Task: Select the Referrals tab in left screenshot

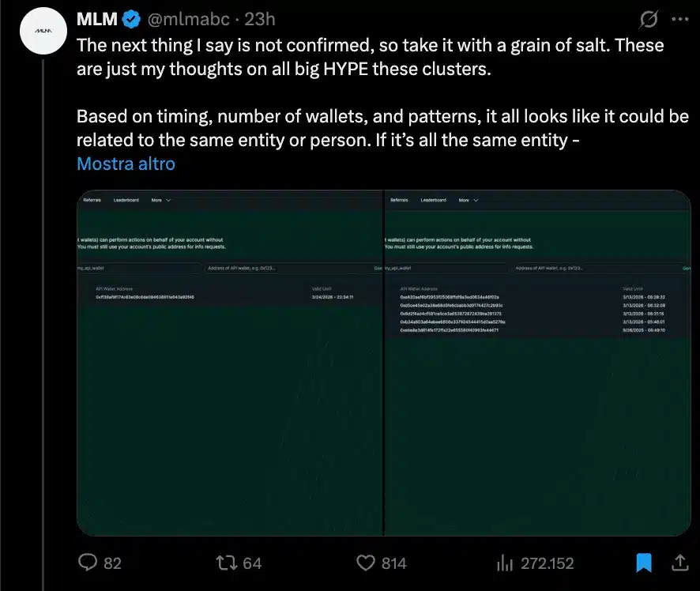Action: pos(92,200)
